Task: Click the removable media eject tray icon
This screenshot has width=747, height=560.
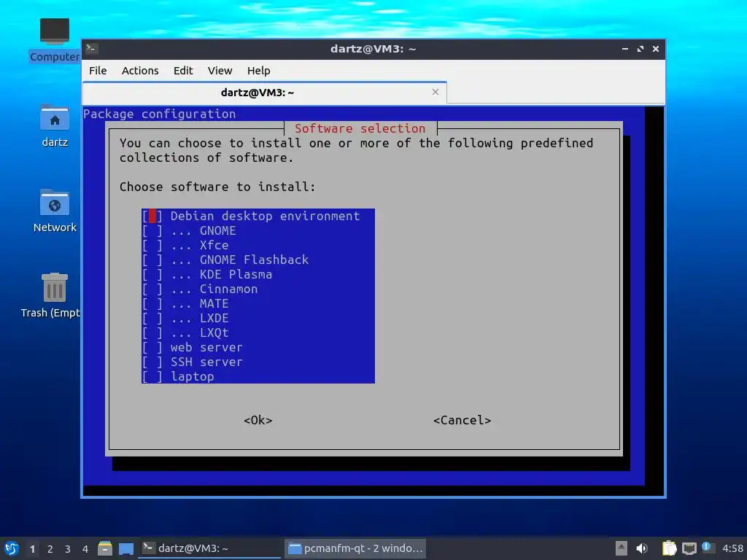Action: pos(622,548)
